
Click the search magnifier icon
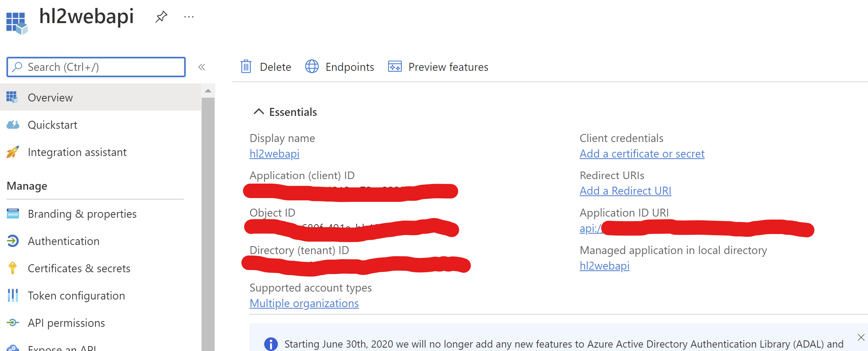pyautogui.click(x=17, y=67)
